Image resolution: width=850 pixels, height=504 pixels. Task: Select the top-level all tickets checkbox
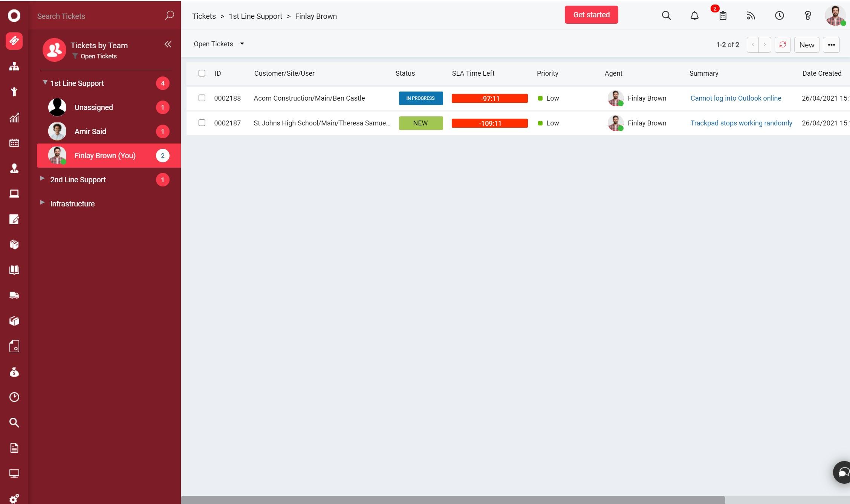(x=202, y=73)
